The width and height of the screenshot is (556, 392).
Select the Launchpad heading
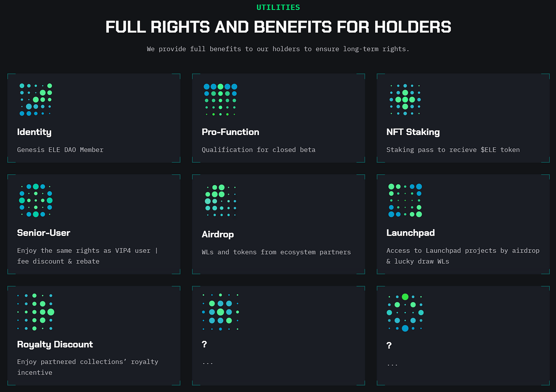[411, 233]
